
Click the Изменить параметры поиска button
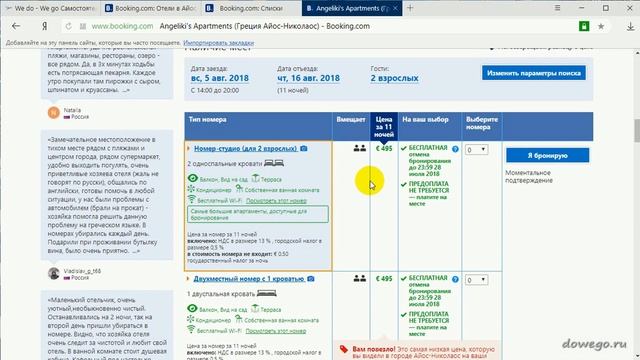(x=533, y=73)
